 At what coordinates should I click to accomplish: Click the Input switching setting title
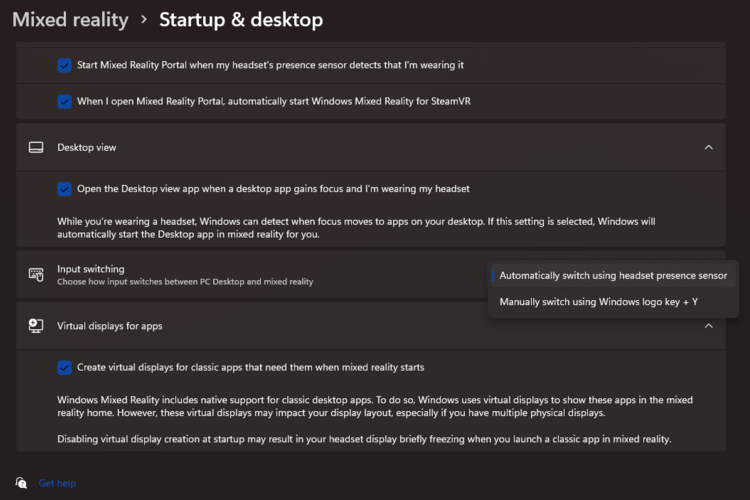click(x=91, y=269)
